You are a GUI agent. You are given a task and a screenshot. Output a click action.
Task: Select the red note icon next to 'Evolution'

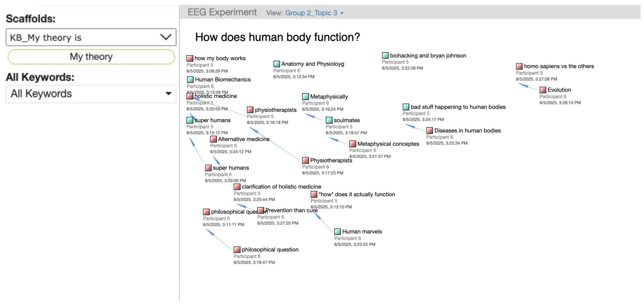[543, 90]
